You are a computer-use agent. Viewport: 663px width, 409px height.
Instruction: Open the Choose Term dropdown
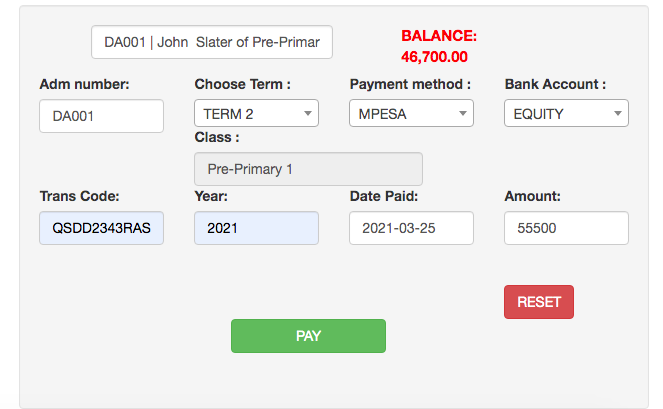(256, 114)
